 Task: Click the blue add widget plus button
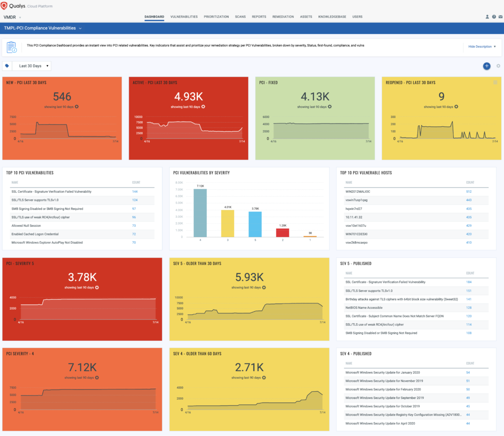point(487,66)
